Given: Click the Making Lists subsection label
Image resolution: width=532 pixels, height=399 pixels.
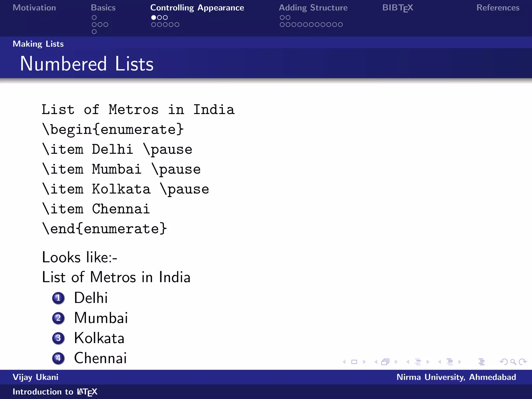Looking at the screenshot, I should (x=38, y=44).
